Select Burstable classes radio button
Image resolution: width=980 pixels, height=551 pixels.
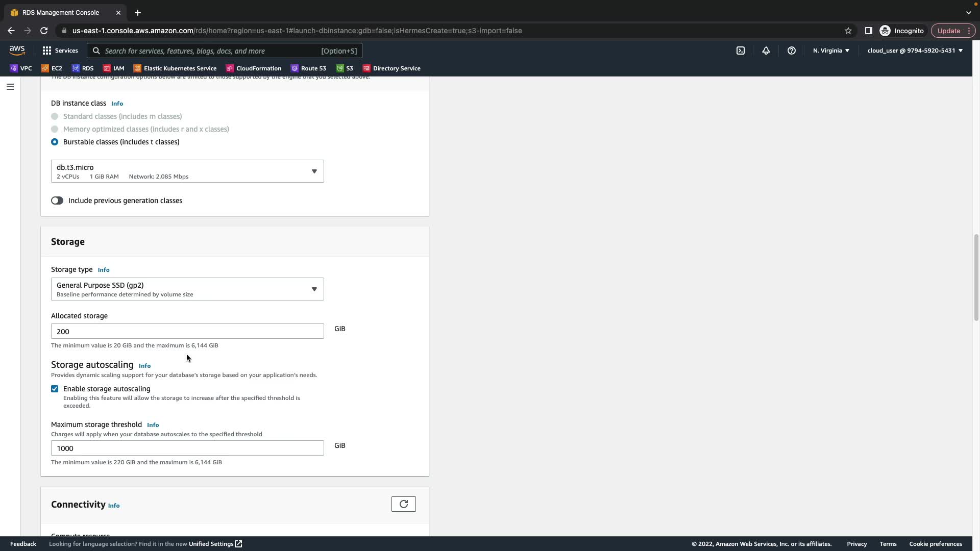pyautogui.click(x=55, y=142)
